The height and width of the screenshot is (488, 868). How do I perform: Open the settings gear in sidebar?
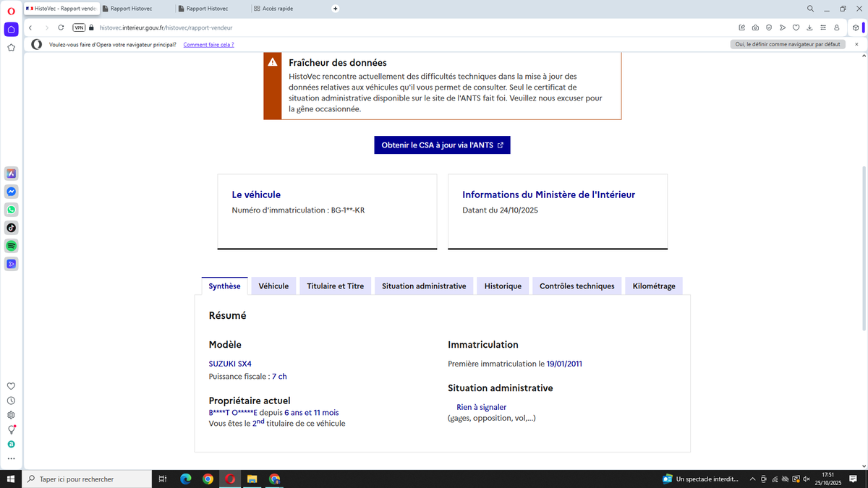coord(11,415)
